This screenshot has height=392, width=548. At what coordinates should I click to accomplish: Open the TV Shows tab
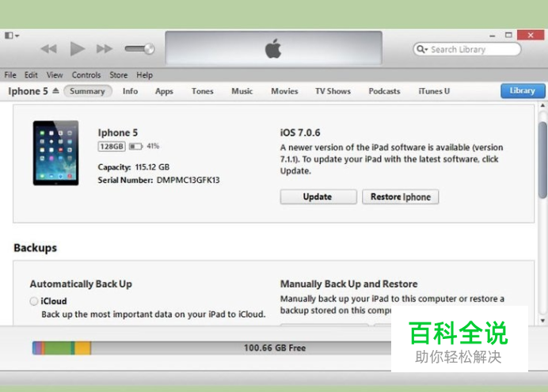[x=333, y=91]
